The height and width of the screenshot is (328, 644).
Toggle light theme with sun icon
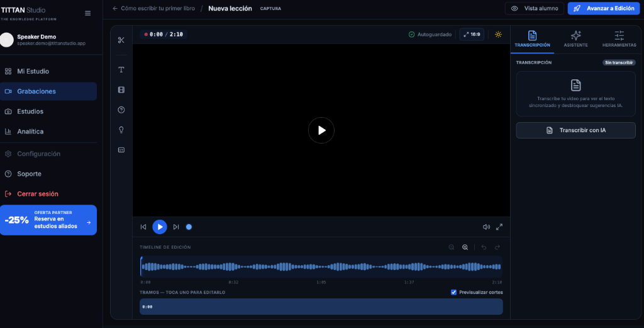point(498,35)
